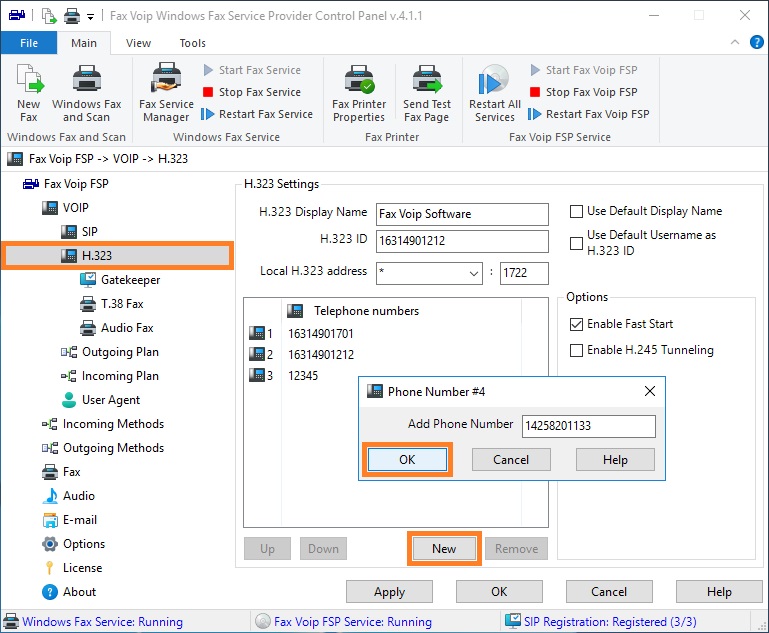
Task: Select User Agent in tree
Action: (x=101, y=400)
